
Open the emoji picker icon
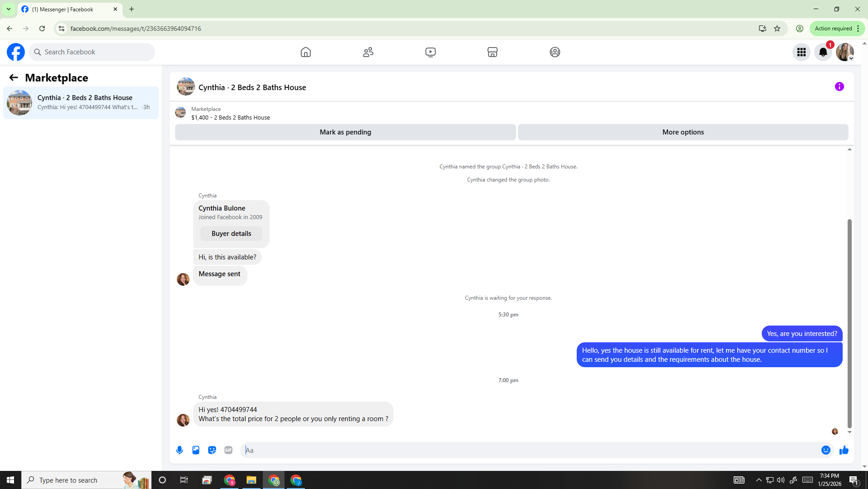[x=826, y=450]
